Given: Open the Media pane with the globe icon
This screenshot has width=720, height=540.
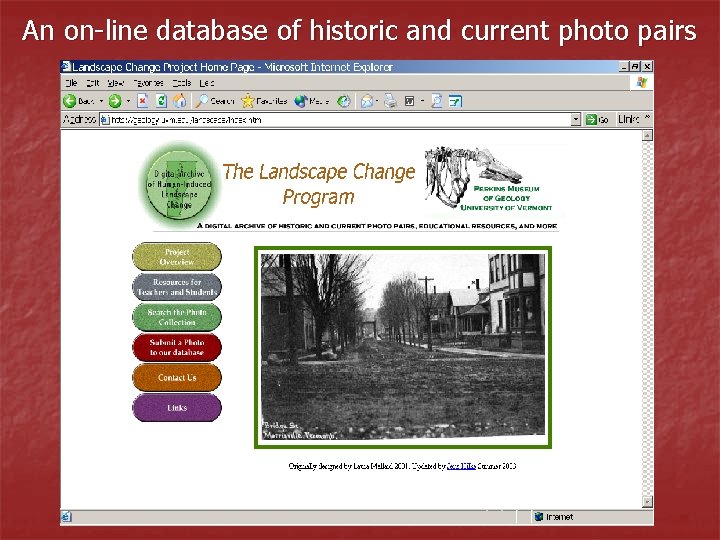Looking at the screenshot, I should (301, 101).
